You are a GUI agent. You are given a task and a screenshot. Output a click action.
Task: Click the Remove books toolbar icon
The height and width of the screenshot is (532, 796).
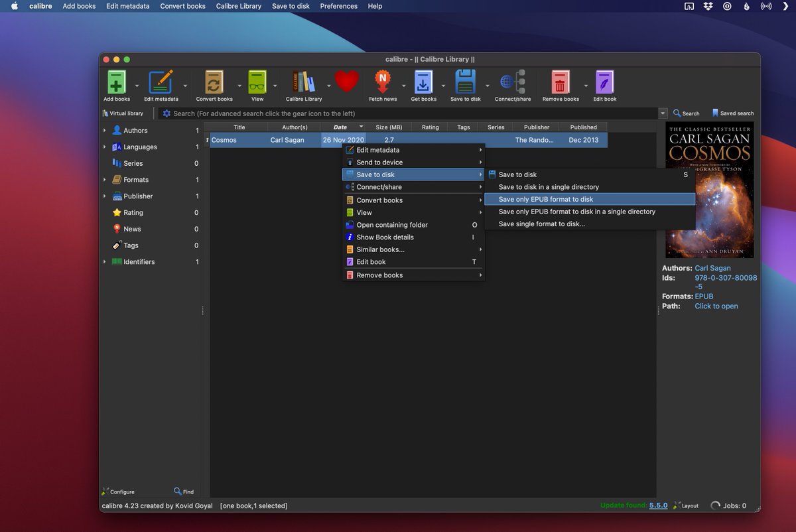(x=561, y=82)
